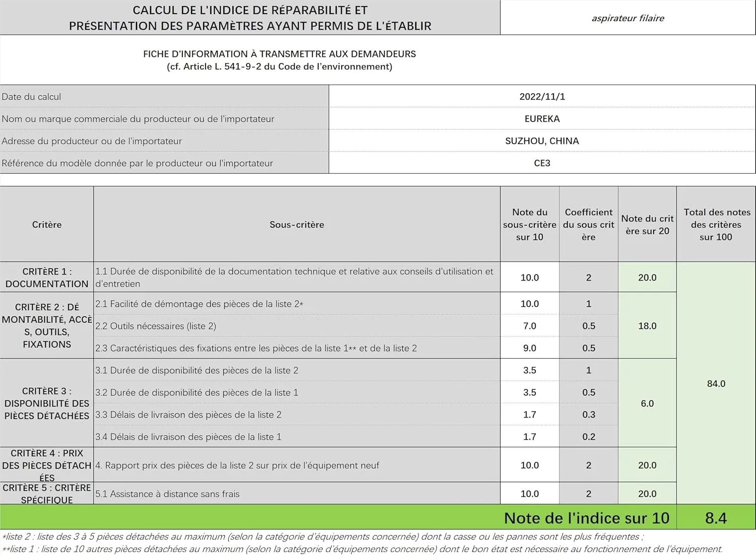The width and height of the screenshot is (756, 555).
Task: Select the calculation date value 2022/11/1
Action: (x=542, y=97)
